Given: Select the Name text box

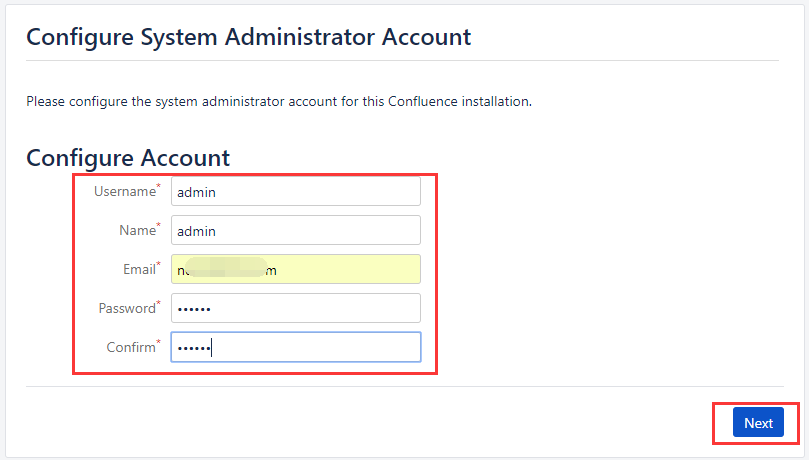Looking at the screenshot, I should click(x=296, y=230).
